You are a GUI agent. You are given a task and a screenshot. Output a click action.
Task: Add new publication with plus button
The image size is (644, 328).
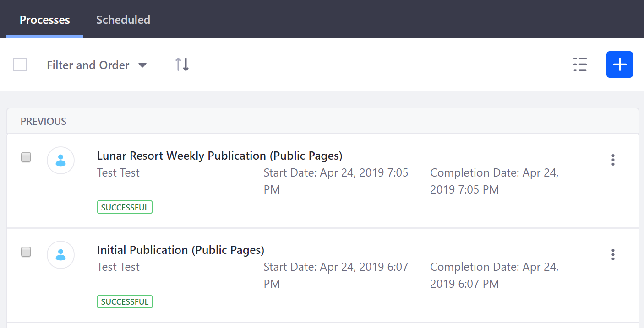tap(620, 65)
